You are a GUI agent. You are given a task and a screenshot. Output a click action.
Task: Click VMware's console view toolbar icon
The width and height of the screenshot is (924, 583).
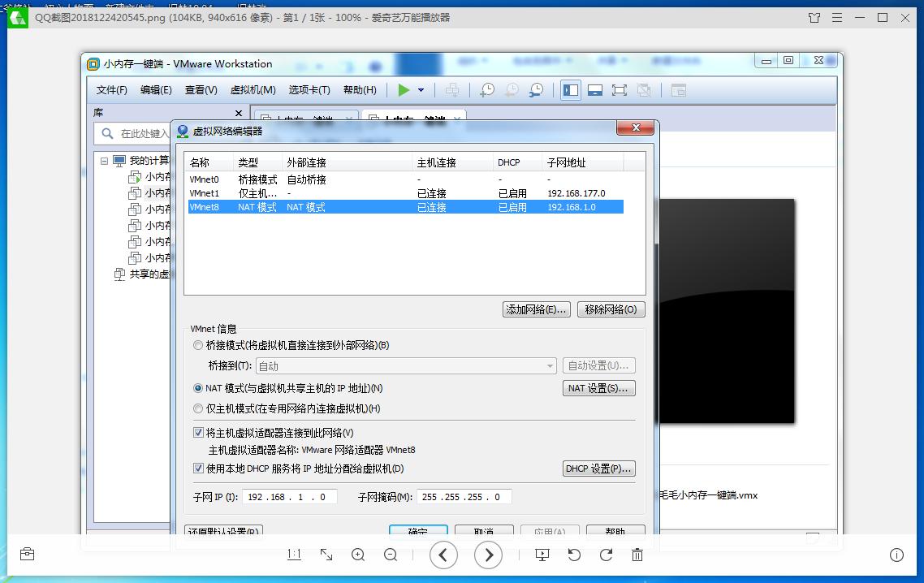click(x=595, y=90)
